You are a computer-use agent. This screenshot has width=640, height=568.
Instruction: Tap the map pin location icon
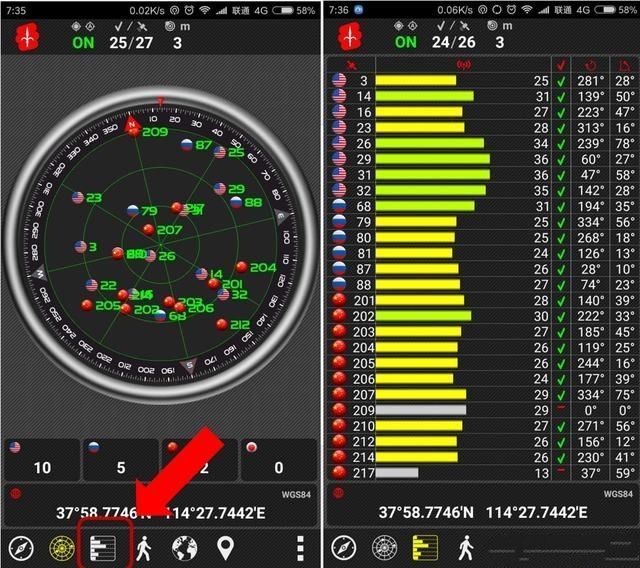coord(225,547)
